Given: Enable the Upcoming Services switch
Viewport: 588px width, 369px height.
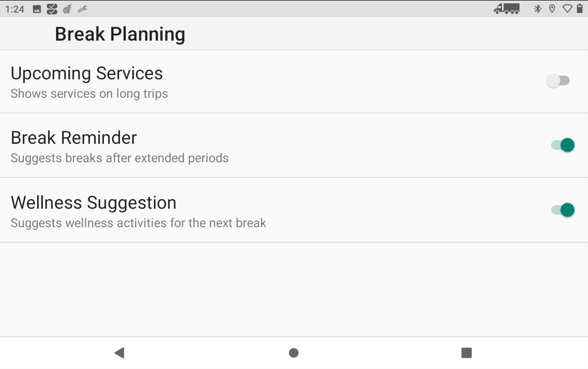Looking at the screenshot, I should pos(558,81).
